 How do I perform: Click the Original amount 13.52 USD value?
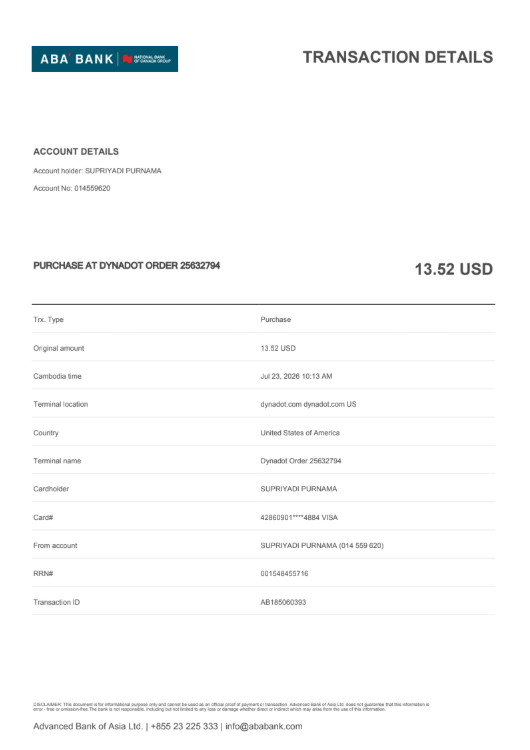tap(278, 348)
